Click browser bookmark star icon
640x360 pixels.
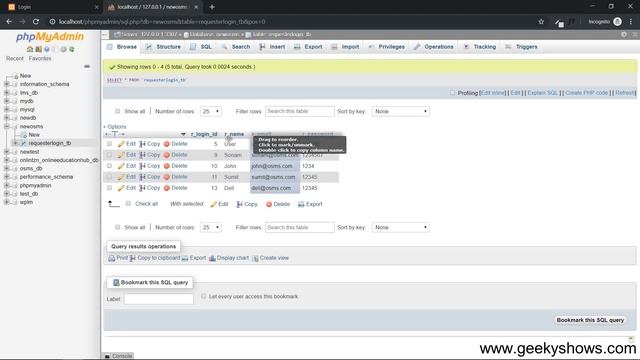point(541,22)
